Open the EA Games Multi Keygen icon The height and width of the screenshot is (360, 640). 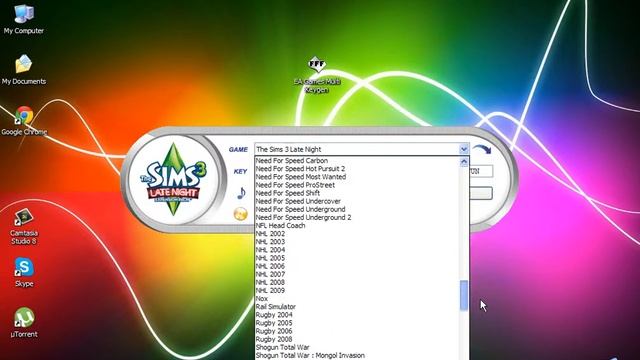317,75
